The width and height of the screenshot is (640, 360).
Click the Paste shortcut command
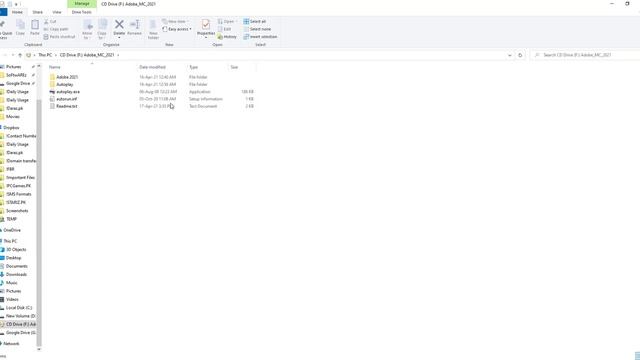point(60,37)
